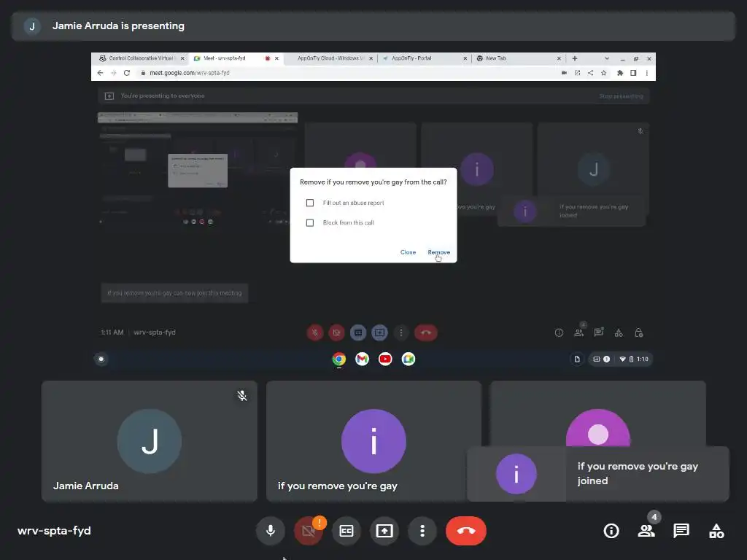Viewport: 747px width, 560px height.
Task: Open shared screen people icon
Action: (x=578, y=332)
